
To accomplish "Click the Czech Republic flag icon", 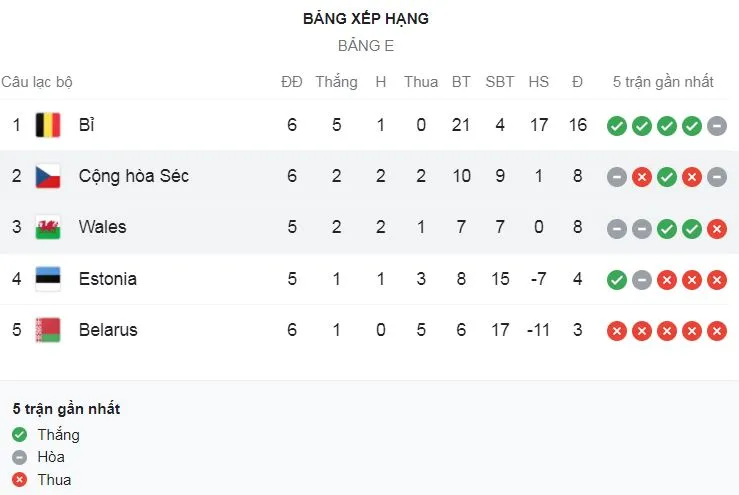I will click(47, 176).
